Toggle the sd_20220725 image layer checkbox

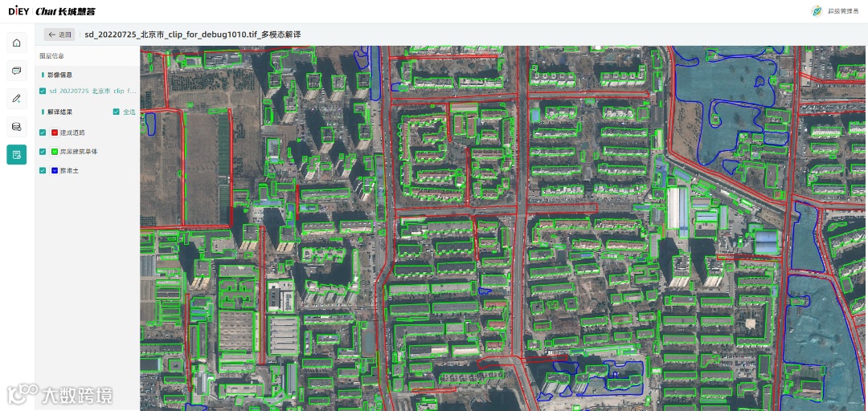[x=43, y=91]
